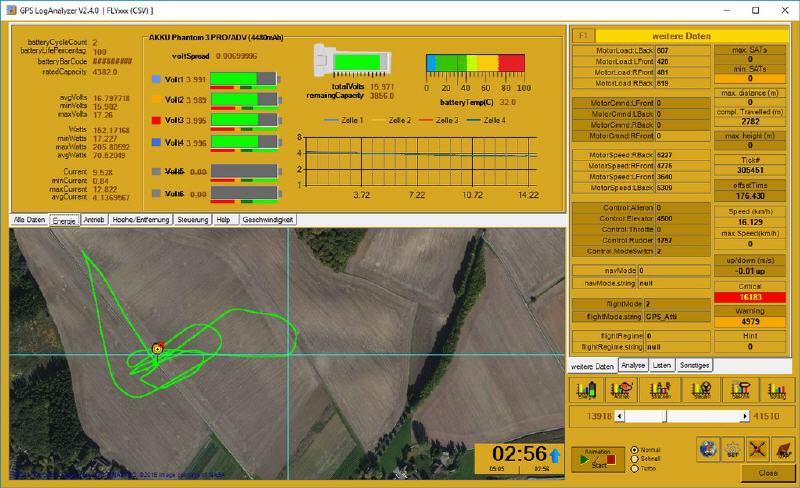Click left arrow of position scrollbar
This screenshot has height=488, width=800.
pyautogui.click(x=619, y=417)
